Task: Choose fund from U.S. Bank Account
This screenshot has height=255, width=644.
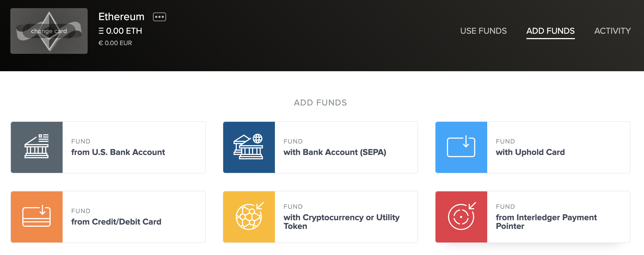Action: 118,152
